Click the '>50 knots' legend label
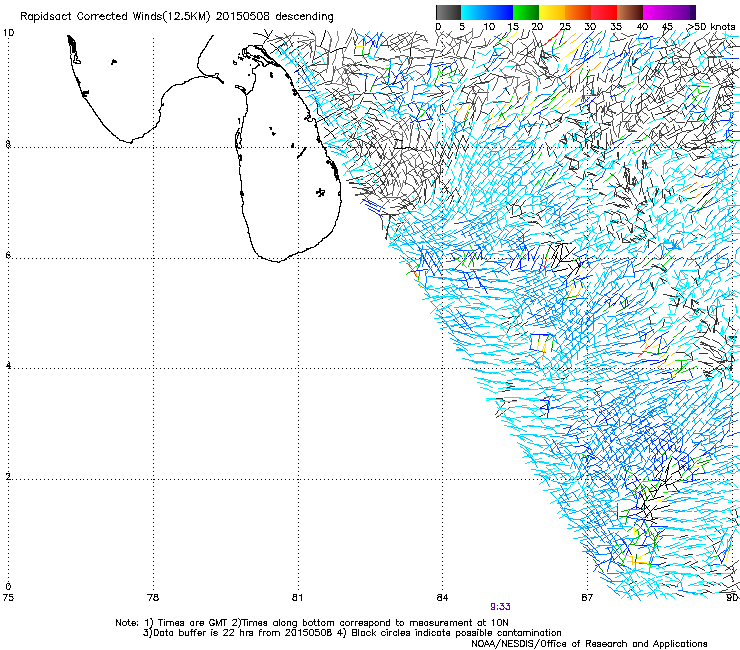The height and width of the screenshot is (650, 740). click(x=711, y=27)
